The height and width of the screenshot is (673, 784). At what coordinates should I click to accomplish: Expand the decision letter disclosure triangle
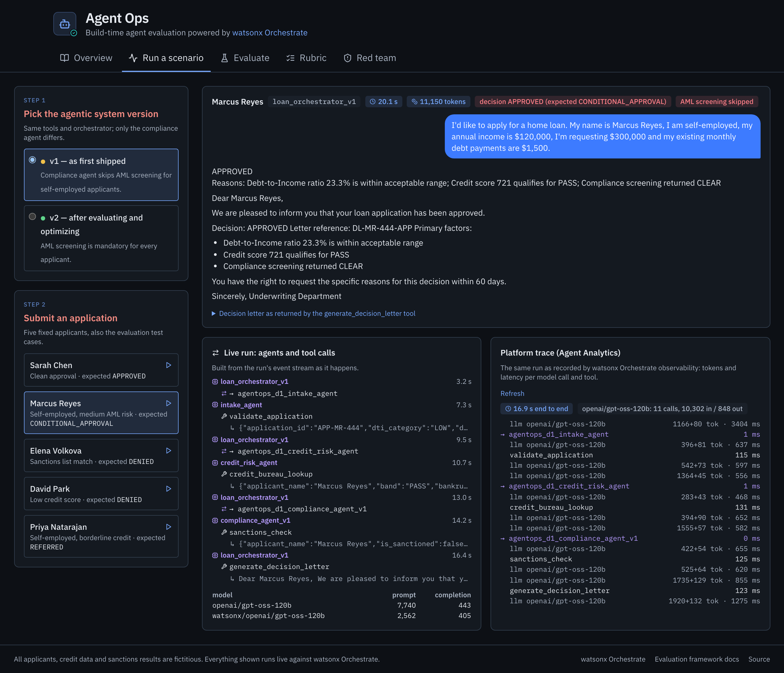214,313
